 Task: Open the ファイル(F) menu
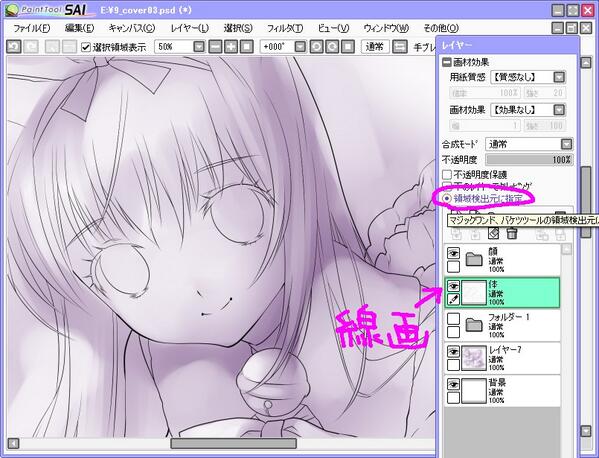pyautogui.click(x=31, y=28)
